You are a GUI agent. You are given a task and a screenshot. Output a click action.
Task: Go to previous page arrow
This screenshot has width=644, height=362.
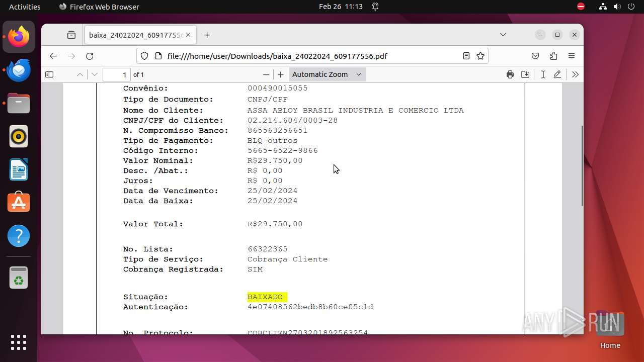point(80,74)
